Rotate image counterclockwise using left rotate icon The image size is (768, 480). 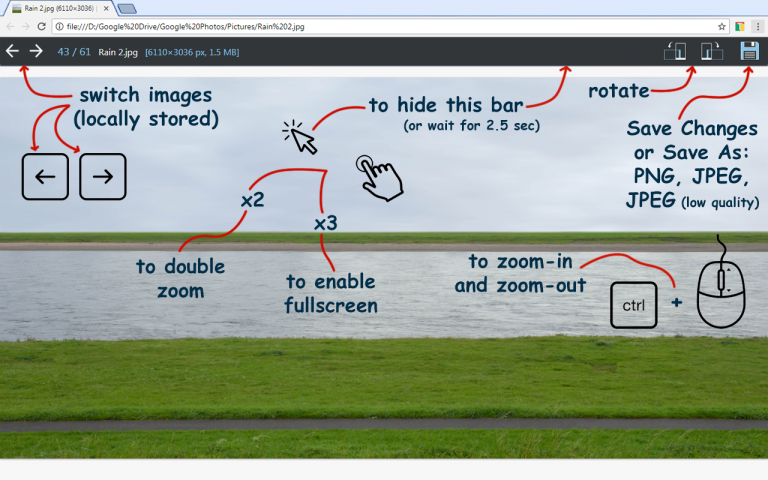[x=676, y=51]
